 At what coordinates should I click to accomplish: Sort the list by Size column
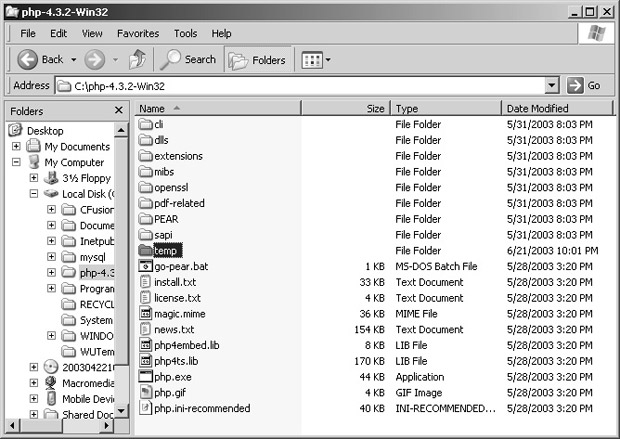(x=346, y=108)
